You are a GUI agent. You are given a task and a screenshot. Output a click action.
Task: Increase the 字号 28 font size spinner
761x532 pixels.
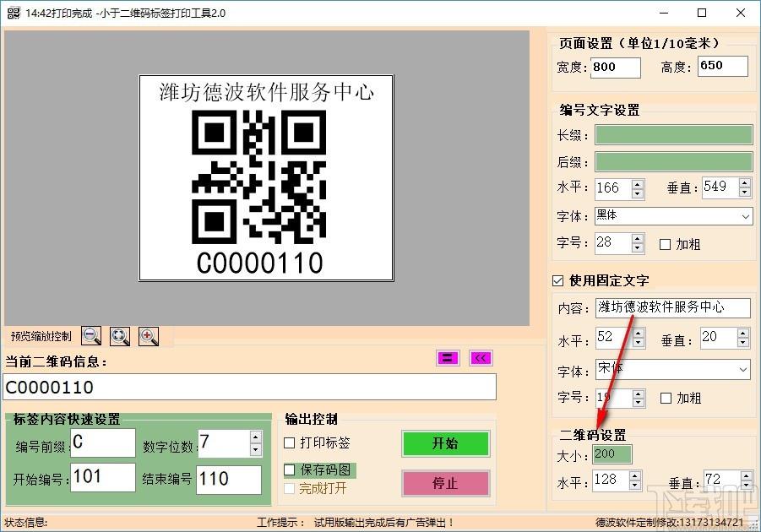pyautogui.click(x=638, y=238)
